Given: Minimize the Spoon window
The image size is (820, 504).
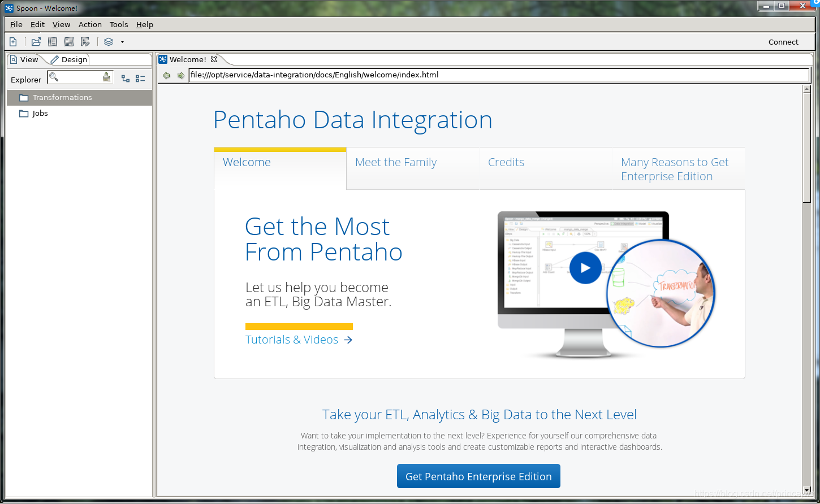Looking at the screenshot, I should coord(767,6).
